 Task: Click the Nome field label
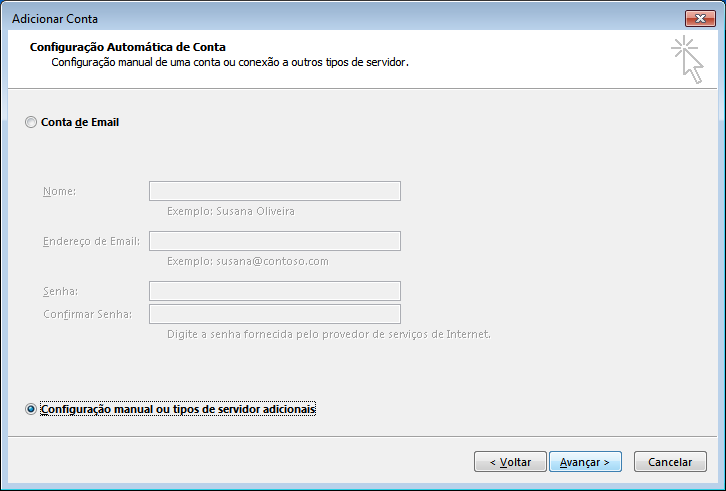(59, 191)
